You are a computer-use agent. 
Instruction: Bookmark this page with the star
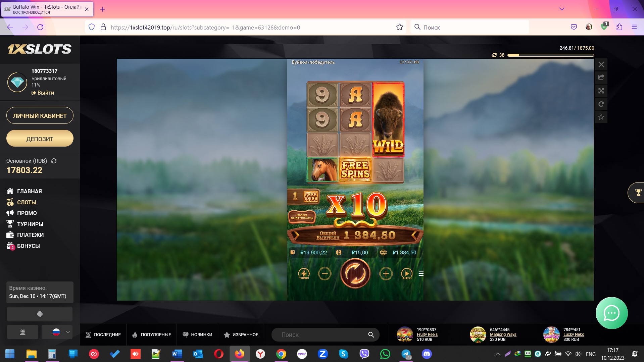(x=399, y=27)
